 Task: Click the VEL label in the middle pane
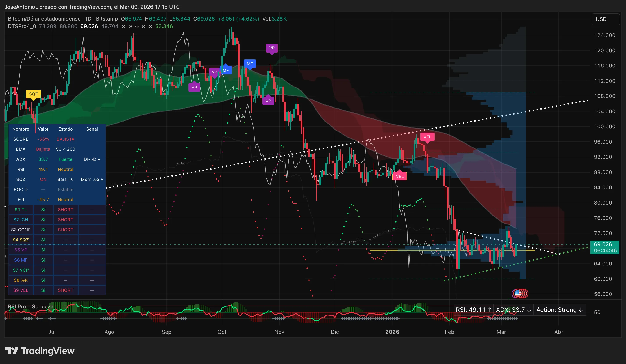400,176
